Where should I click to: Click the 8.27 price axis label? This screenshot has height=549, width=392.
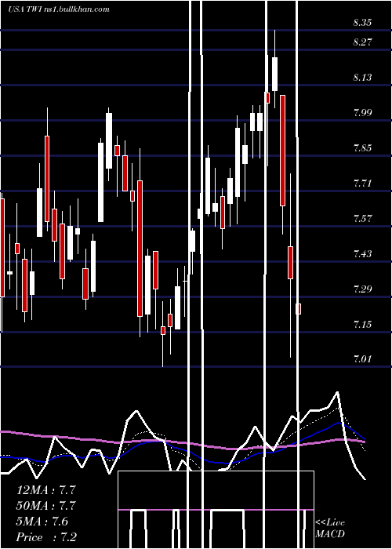point(362,42)
